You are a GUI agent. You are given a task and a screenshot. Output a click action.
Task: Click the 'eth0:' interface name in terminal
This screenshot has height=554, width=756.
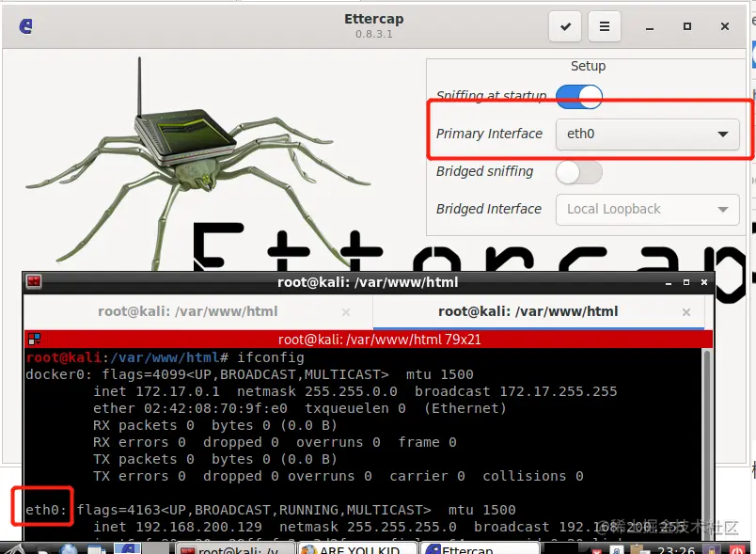point(46,510)
